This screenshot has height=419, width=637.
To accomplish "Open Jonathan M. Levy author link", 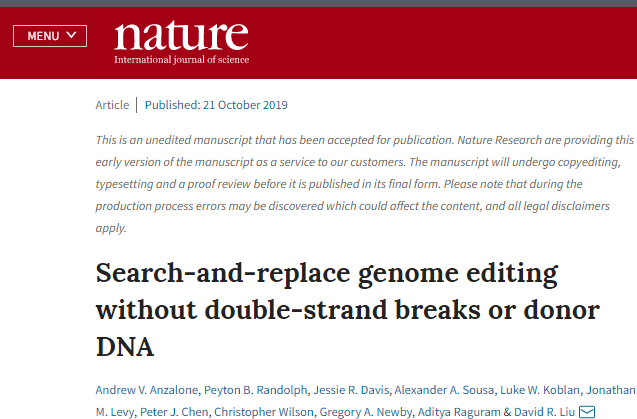I will [611, 390].
